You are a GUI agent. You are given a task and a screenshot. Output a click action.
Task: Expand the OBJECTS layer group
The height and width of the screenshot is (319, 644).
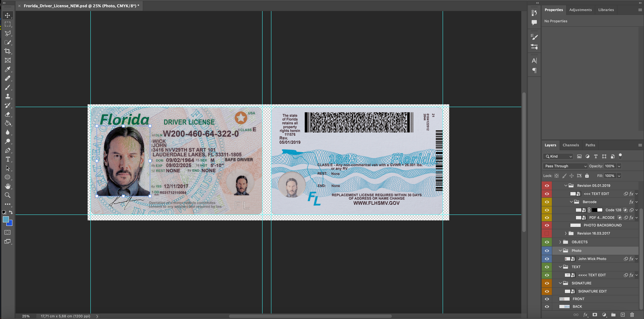point(560,242)
